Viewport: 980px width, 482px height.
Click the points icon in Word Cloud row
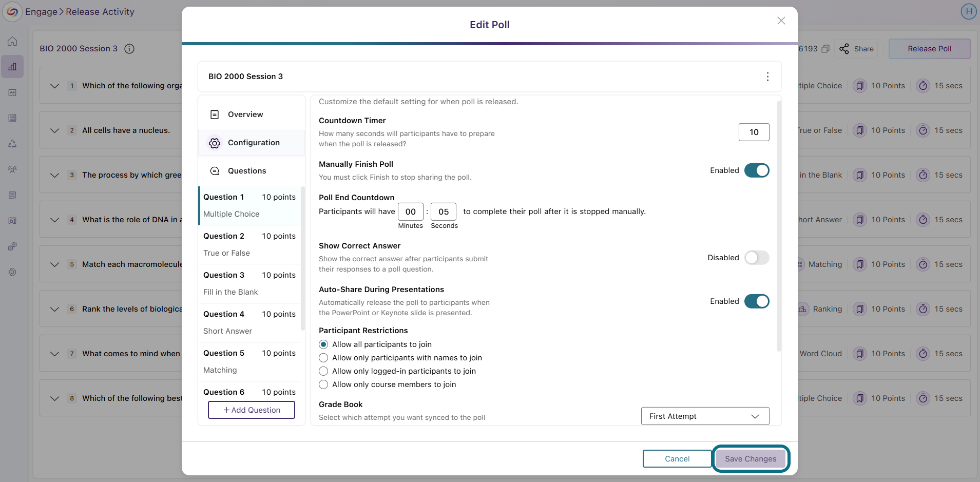click(x=860, y=354)
